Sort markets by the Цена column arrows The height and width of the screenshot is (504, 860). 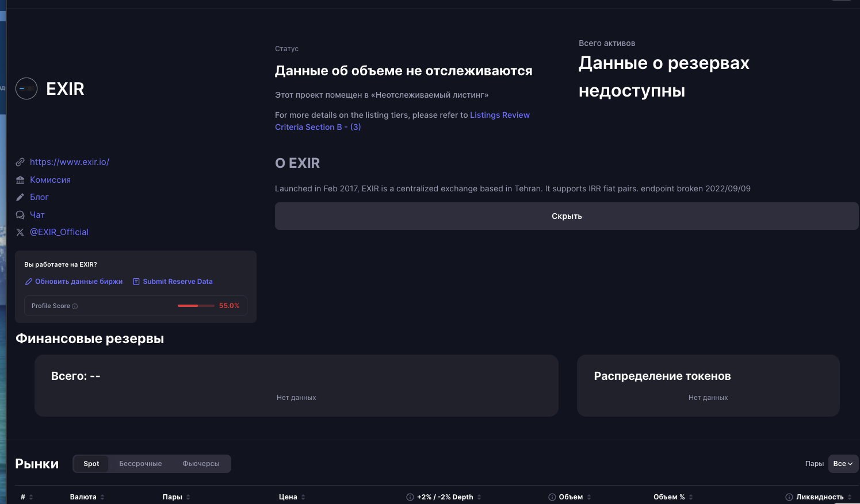tap(303, 497)
